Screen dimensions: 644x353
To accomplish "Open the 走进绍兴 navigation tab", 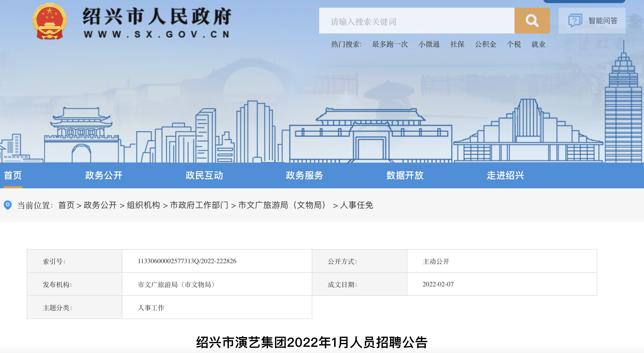I will tap(505, 175).
